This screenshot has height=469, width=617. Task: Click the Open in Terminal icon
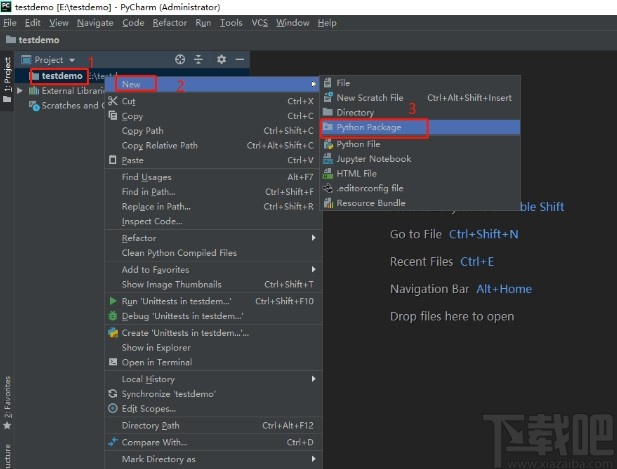(113, 362)
